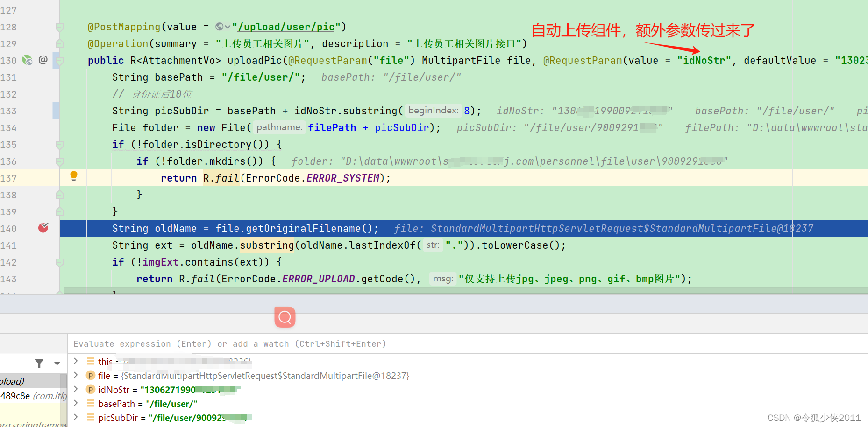Follow the /upload/user/pic mapping link
Image resolution: width=868 pixels, height=427 pixels.
286,27
